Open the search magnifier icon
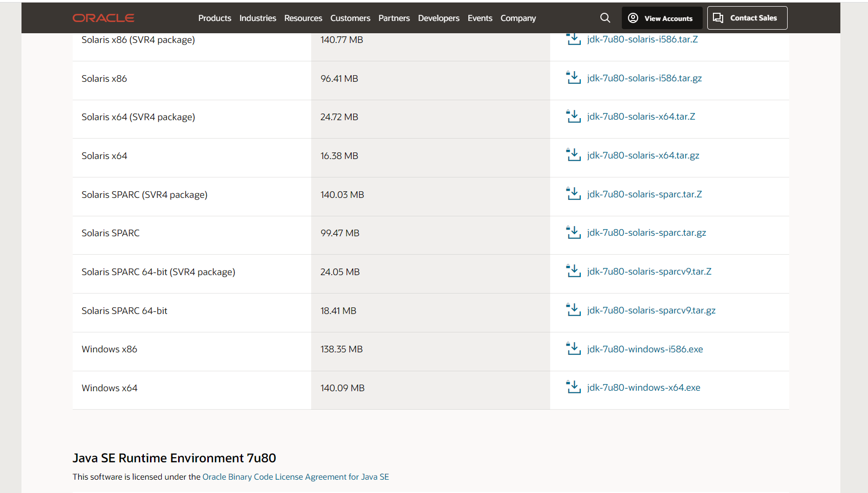868x493 pixels. (x=605, y=18)
